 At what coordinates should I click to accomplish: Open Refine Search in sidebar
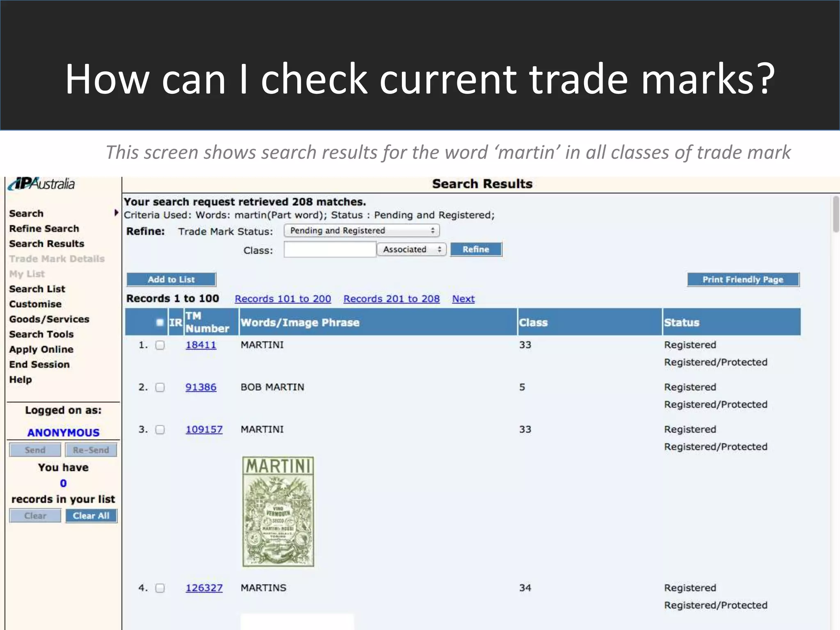click(x=44, y=228)
